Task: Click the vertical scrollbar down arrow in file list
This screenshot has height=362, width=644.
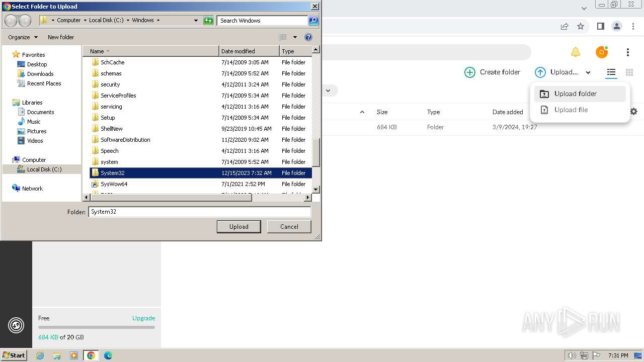Action: pyautogui.click(x=316, y=190)
